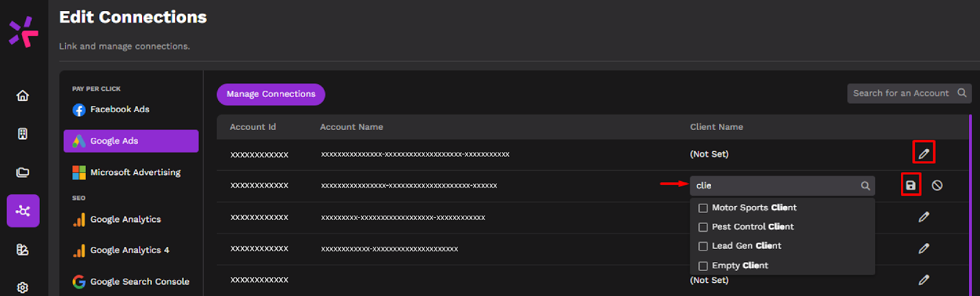Viewport: 980px width, 296px height.
Task: Check the Pest Control Client checkbox
Action: [703, 227]
